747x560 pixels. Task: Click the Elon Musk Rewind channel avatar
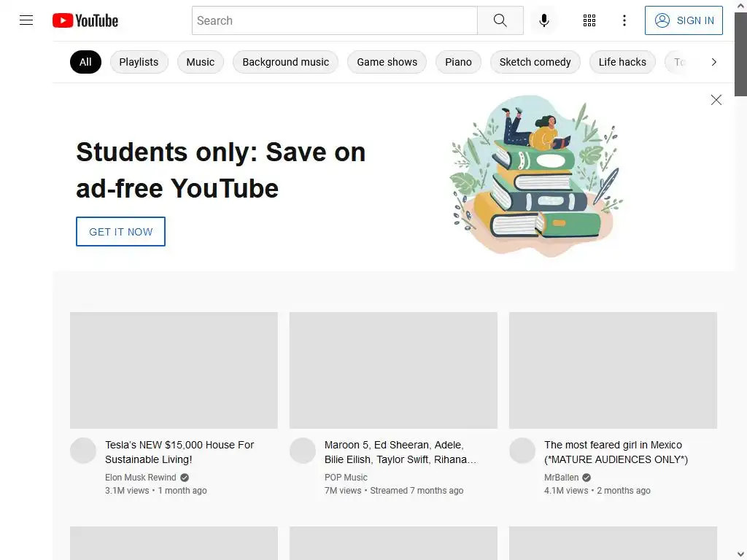83,451
